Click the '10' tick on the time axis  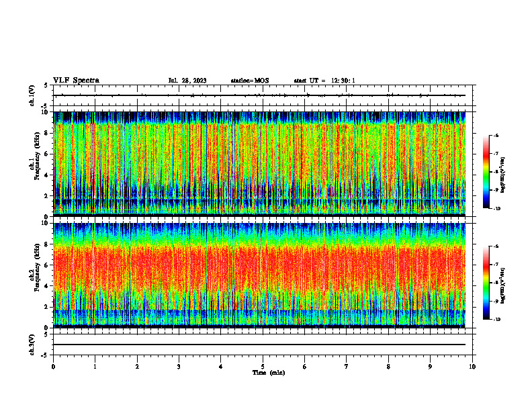[472, 367]
